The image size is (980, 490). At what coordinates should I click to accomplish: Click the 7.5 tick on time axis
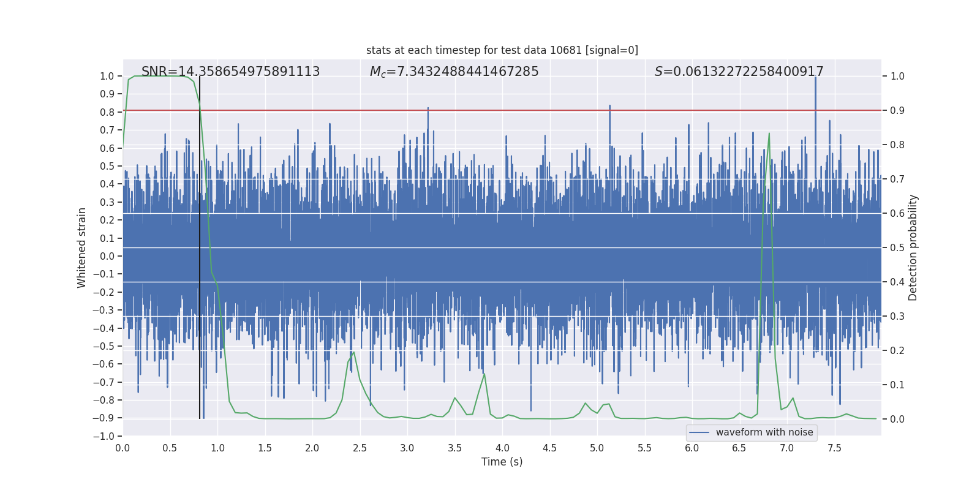pos(834,448)
